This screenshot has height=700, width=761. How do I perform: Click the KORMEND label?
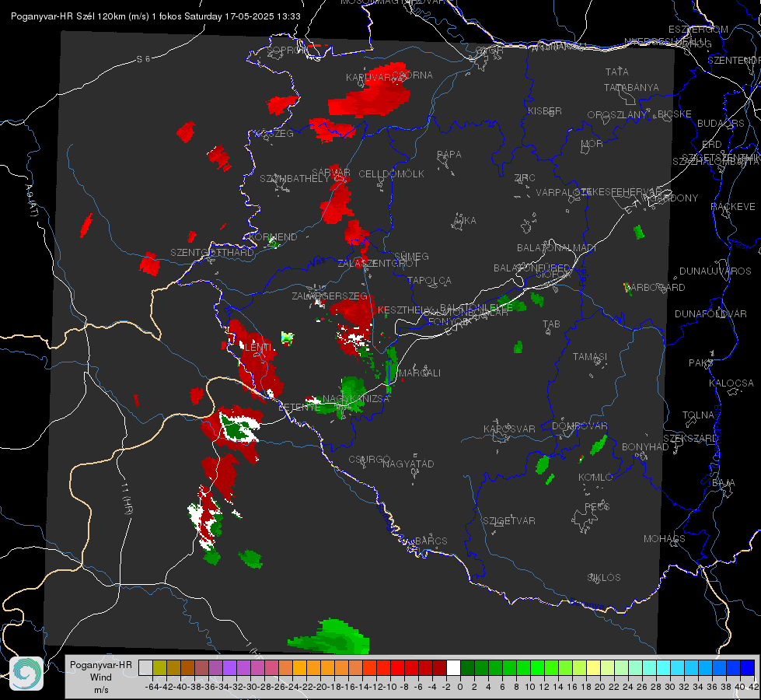click(x=273, y=237)
